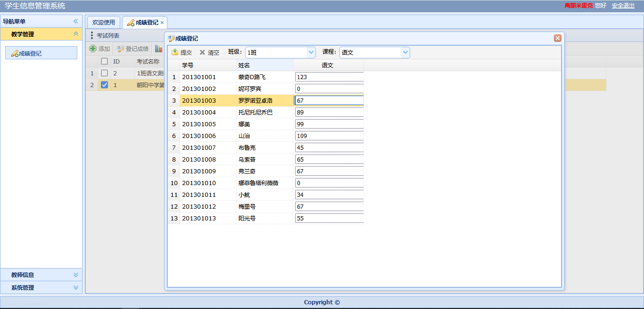The height and width of the screenshot is (309, 644).
Task: Open 成绩登记 in the navigation menu
Action: (x=41, y=53)
